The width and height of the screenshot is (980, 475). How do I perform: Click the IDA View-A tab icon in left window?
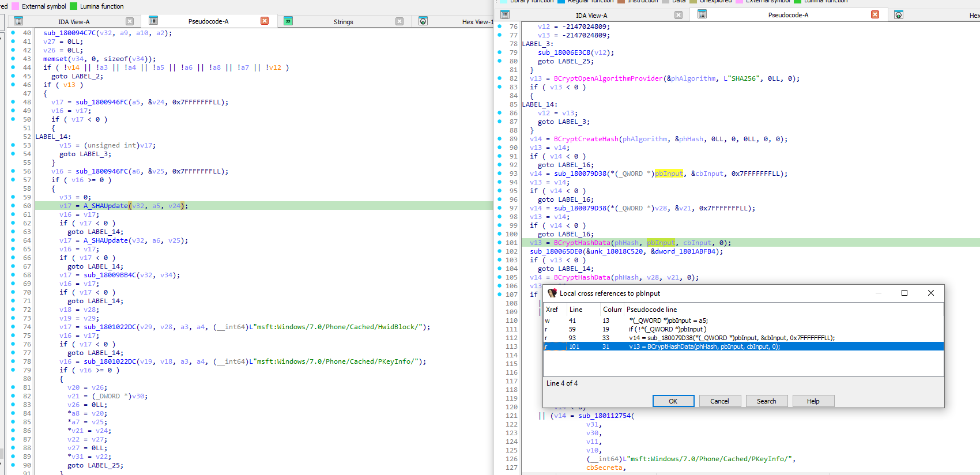[x=18, y=21]
